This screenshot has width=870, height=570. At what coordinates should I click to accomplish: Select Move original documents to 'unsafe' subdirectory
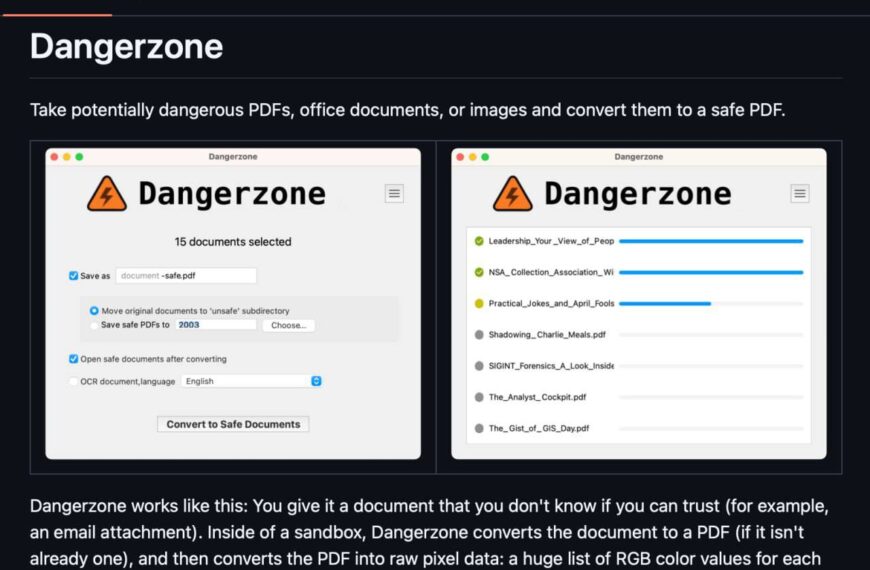(x=94, y=311)
